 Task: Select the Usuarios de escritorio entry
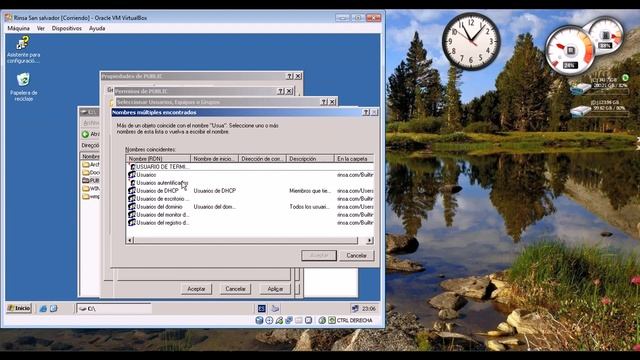tap(163, 199)
